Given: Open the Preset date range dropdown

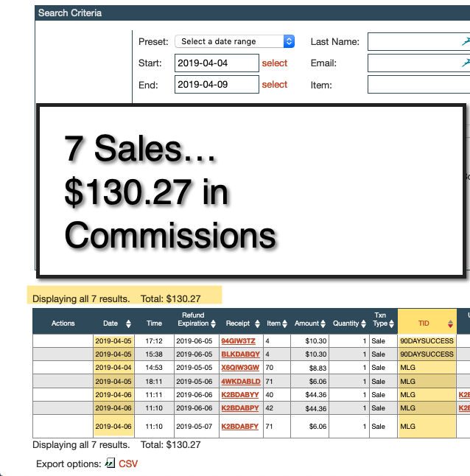Looking at the screenshot, I should tap(235, 42).
